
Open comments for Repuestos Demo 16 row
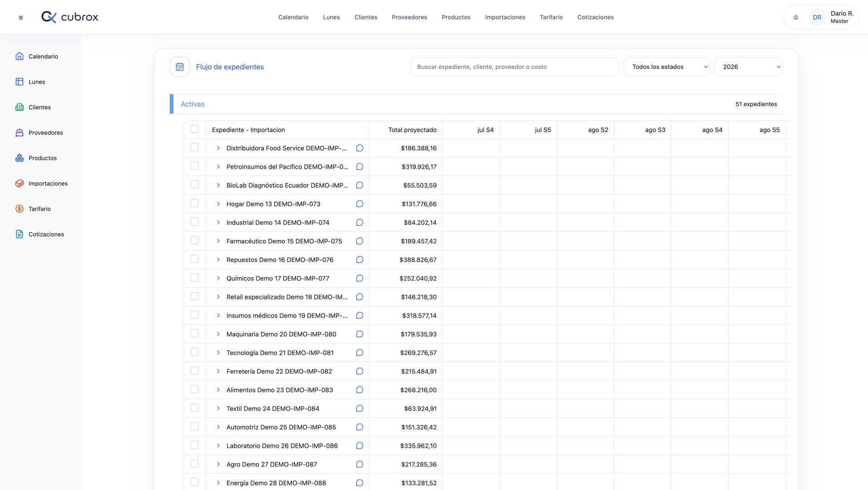pos(360,260)
